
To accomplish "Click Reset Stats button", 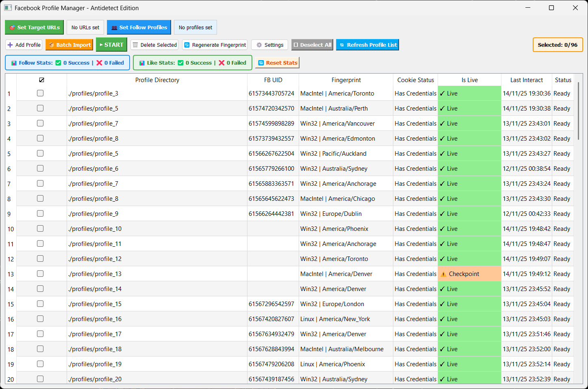I will [278, 63].
